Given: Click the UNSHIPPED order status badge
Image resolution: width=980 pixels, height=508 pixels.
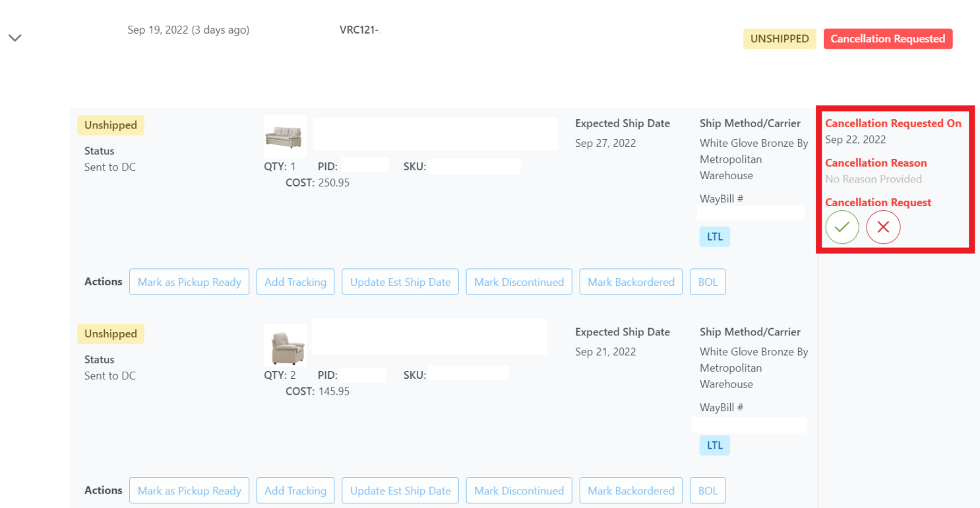Looking at the screenshot, I should [x=780, y=39].
